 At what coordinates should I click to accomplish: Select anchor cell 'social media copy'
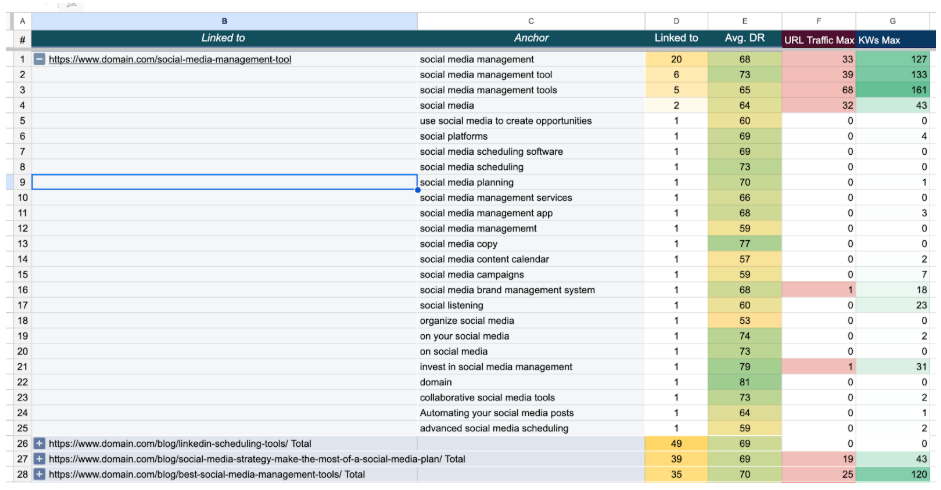(x=531, y=244)
